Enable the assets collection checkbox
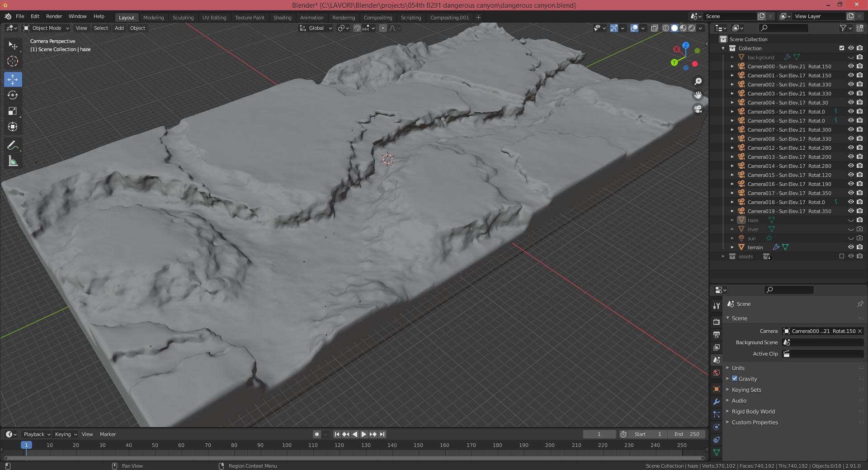Viewport: 868px width, 470px height. 841,256
